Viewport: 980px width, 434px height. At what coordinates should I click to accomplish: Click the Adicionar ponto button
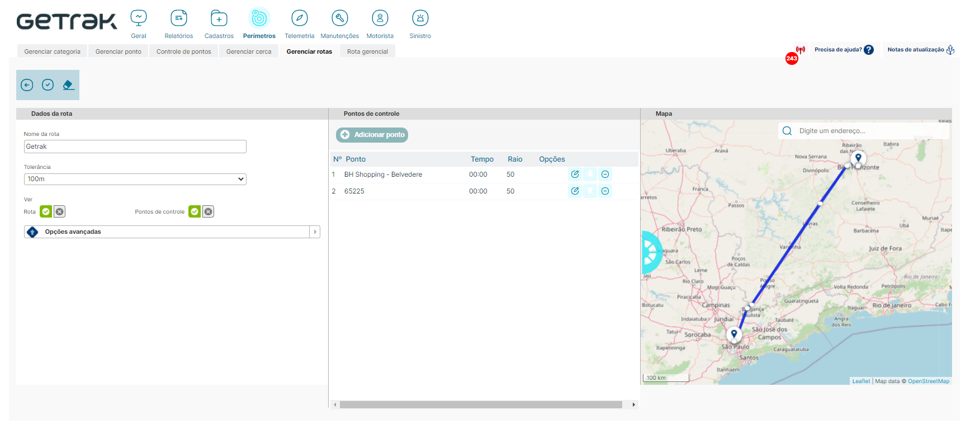tap(372, 135)
